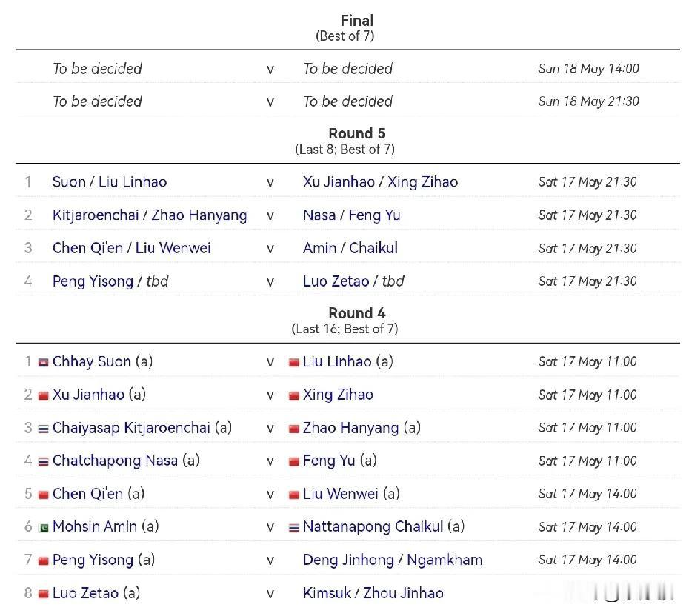Open the Kimsuk player link
Image resolution: width=689 pixels, height=616 pixels.
(328, 592)
